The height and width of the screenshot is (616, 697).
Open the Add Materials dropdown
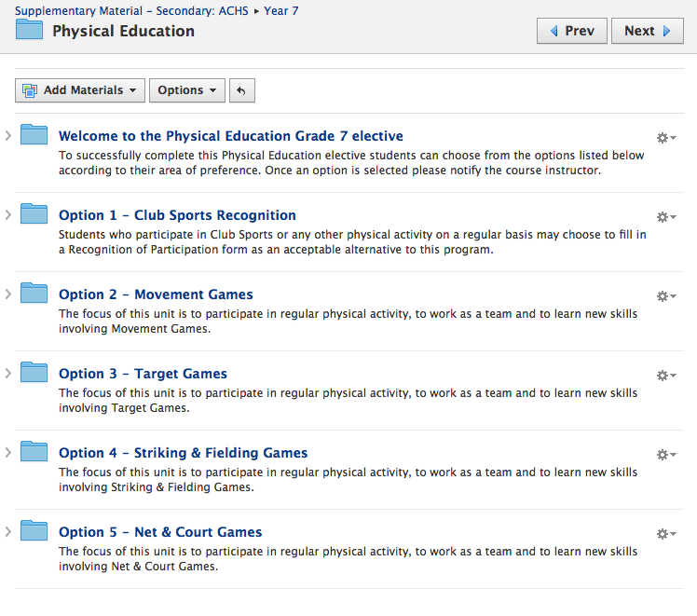pyautogui.click(x=80, y=90)
